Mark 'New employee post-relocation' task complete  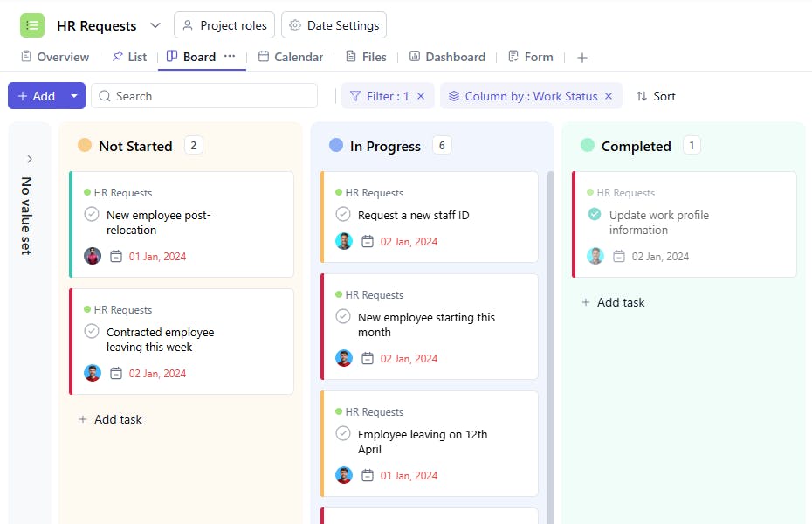92,214
